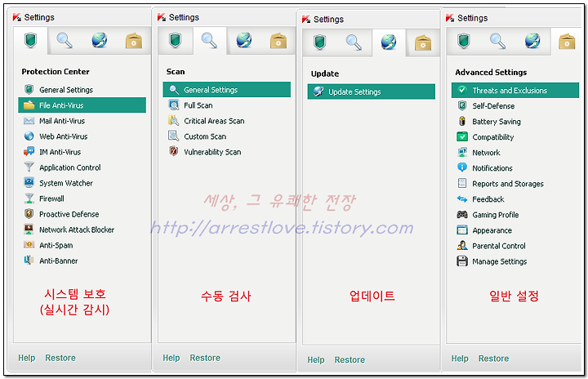Select General Settings under Scan
588x379 pixels.
click(226, 90)
